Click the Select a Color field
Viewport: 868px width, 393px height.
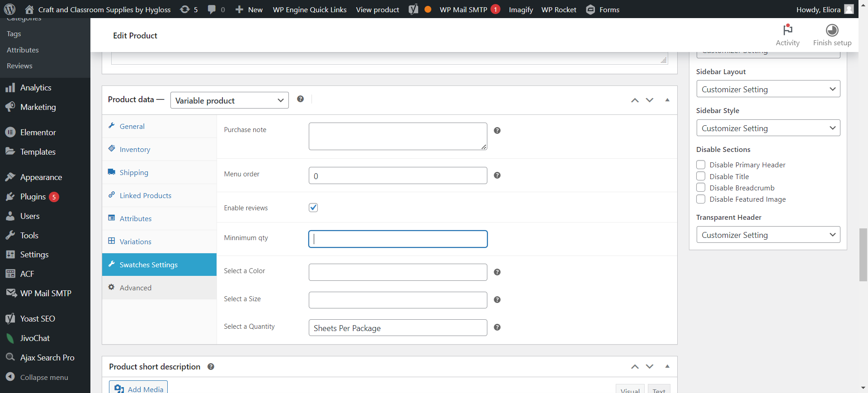pos(398,272)
